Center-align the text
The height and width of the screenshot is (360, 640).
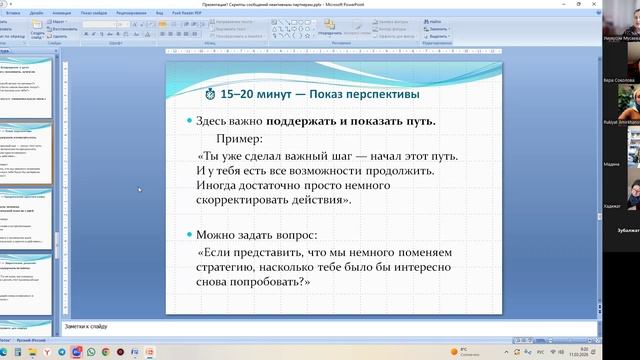pyautogui.click(x=171, y=34)
